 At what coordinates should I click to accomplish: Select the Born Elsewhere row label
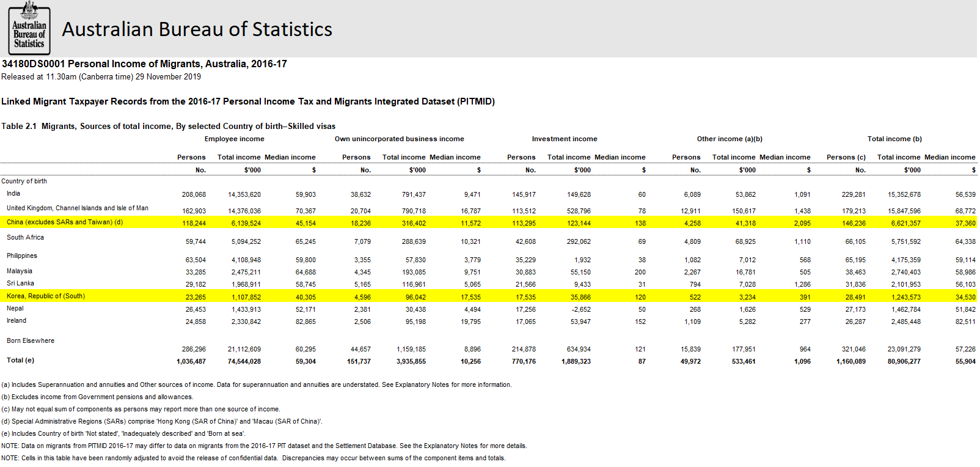31,341
